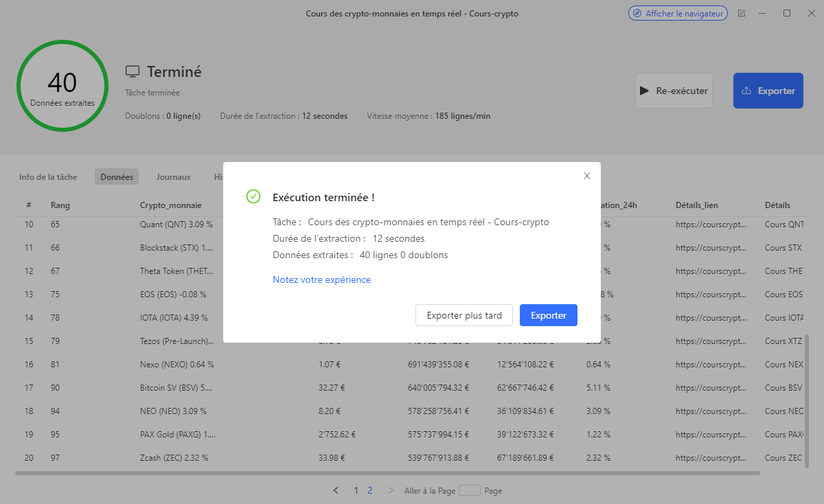This screenshot has height=504, width=824.
Task: Click value 62'667'746.42 € cell
Action: tap(525, 388)
